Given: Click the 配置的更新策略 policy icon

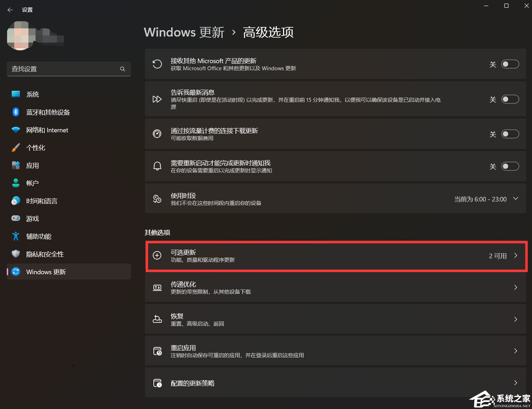Looking at the screenshot, I should point(157,383).
